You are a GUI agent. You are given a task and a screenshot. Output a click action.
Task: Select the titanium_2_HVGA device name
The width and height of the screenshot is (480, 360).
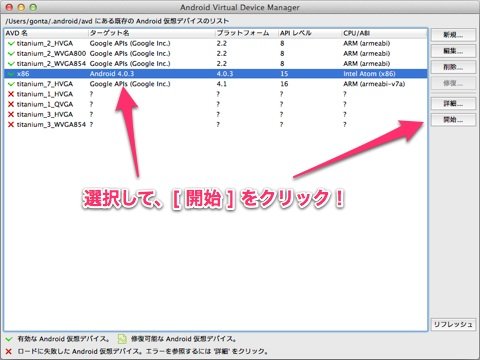[x=45, y=44]
